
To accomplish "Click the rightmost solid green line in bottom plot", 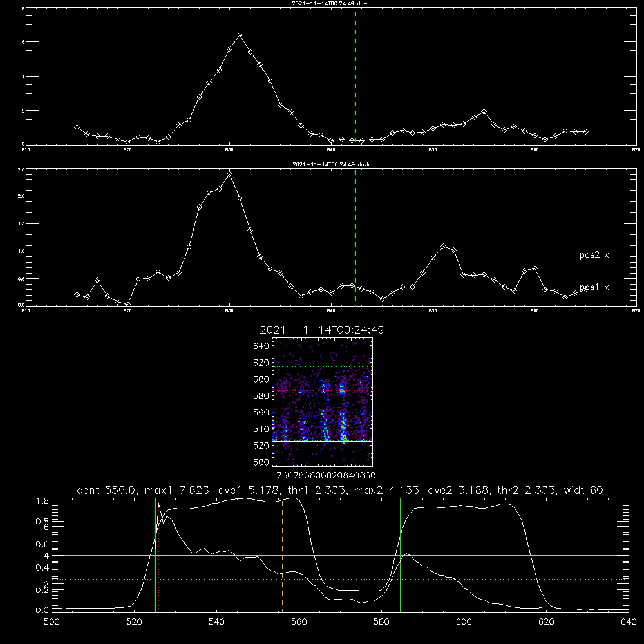I will (526, 554).
